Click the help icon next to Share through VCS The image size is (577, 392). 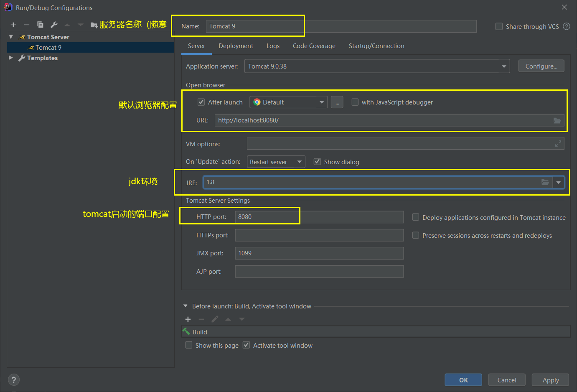[x=567, y=26]
